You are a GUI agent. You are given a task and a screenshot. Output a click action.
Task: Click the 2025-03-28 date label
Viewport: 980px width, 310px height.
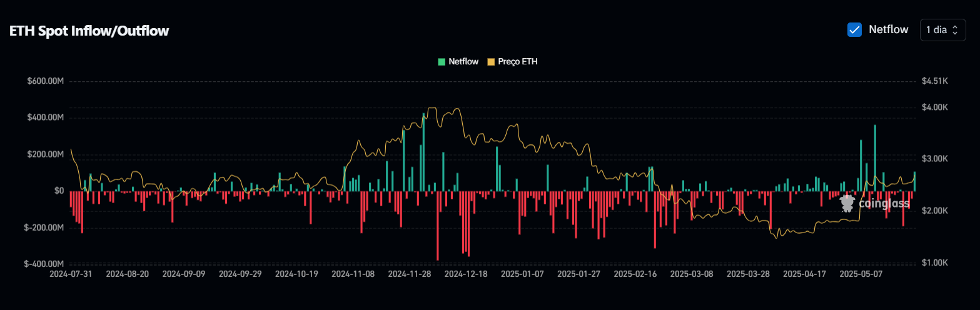747,274
